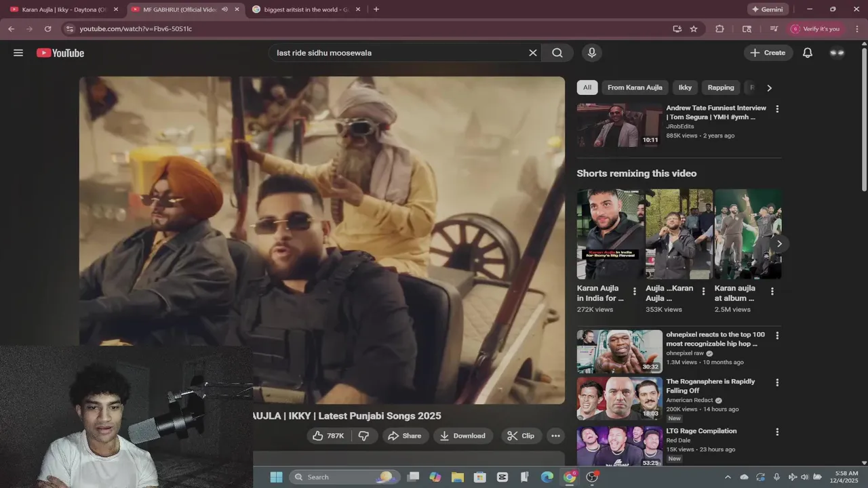
Task: Show more filter chips with arrow
Action: (769, 87)
